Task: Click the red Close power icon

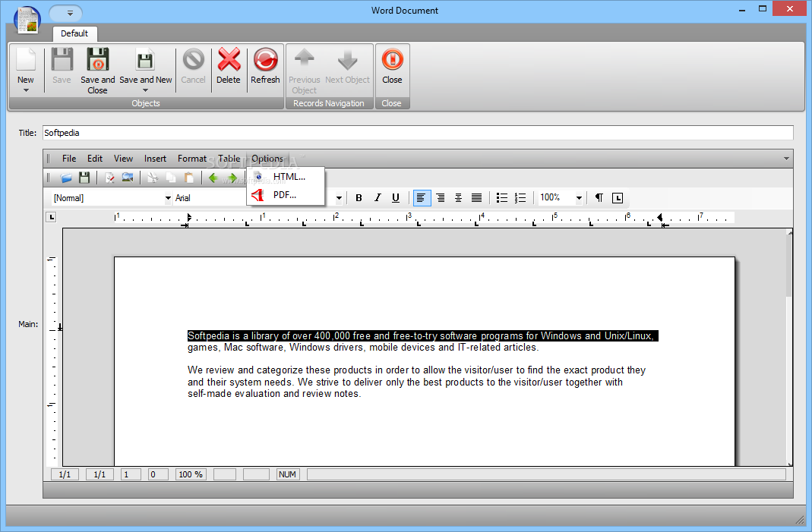Action: [392, 59]
